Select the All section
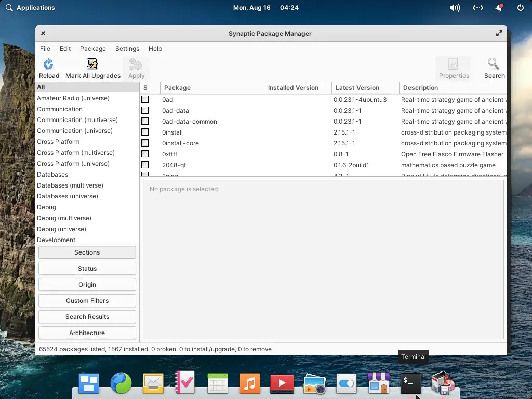 87,87
